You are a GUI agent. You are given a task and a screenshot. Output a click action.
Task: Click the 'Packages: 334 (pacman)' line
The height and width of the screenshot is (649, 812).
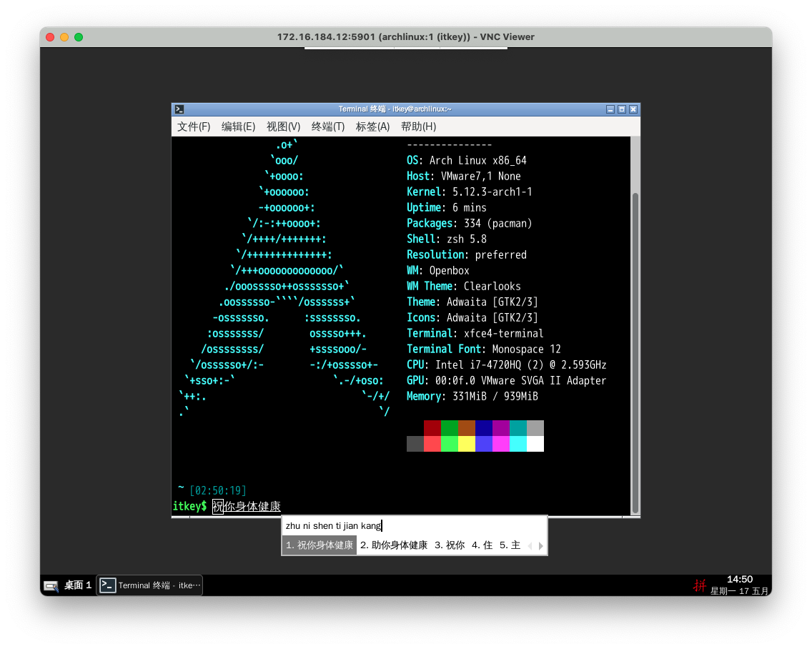[469, 224]
